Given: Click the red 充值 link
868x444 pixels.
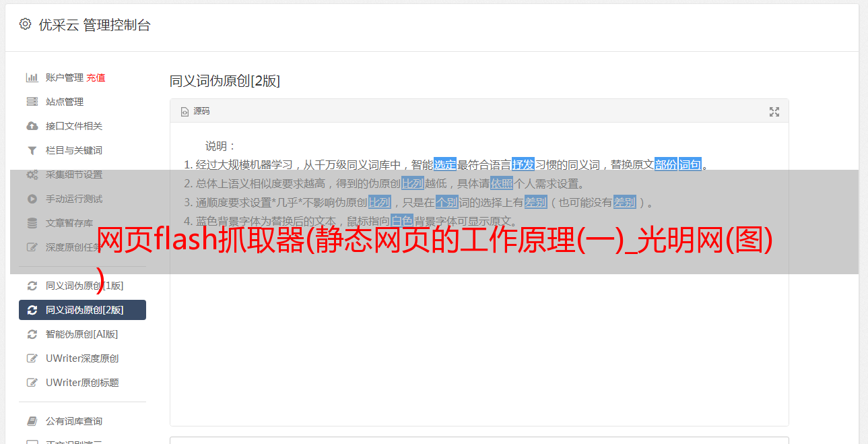Looking at the screenshot, I should point(96,77).
